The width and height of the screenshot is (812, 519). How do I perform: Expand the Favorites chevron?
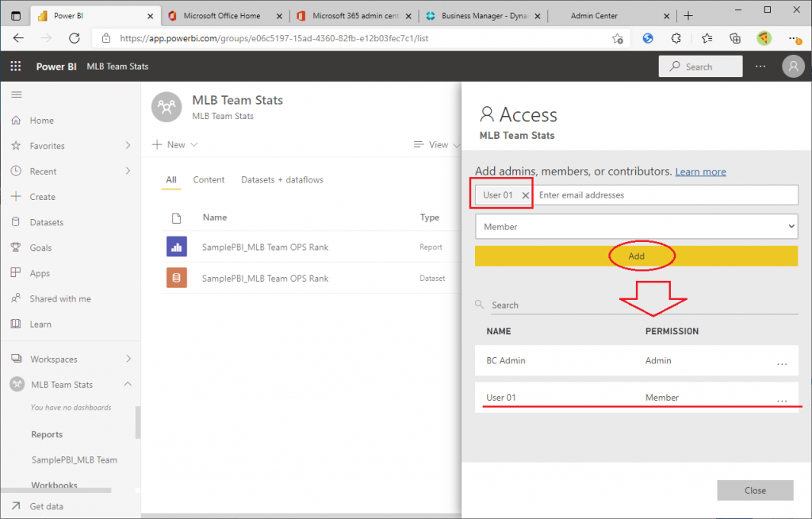pos(128,146)
